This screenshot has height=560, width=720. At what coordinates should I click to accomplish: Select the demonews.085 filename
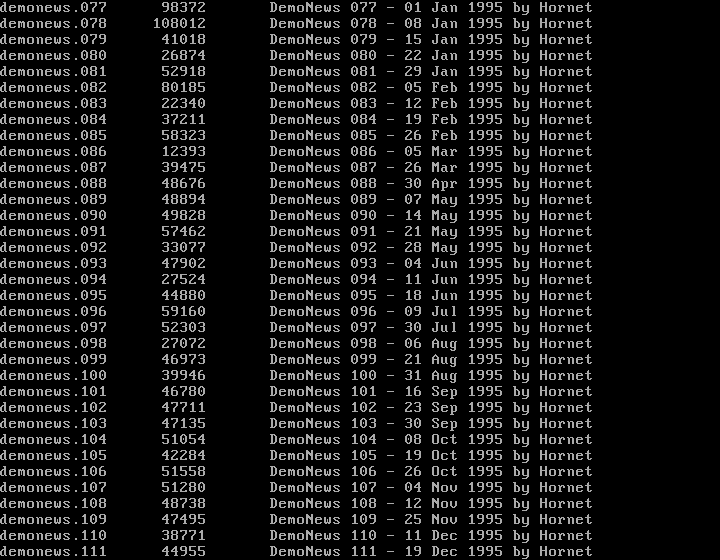tap(53, 135)
